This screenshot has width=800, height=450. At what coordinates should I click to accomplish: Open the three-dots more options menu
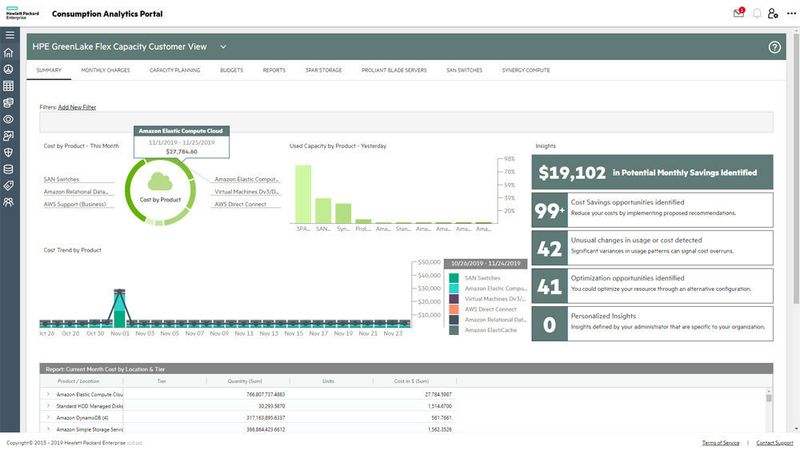point(791,14)
